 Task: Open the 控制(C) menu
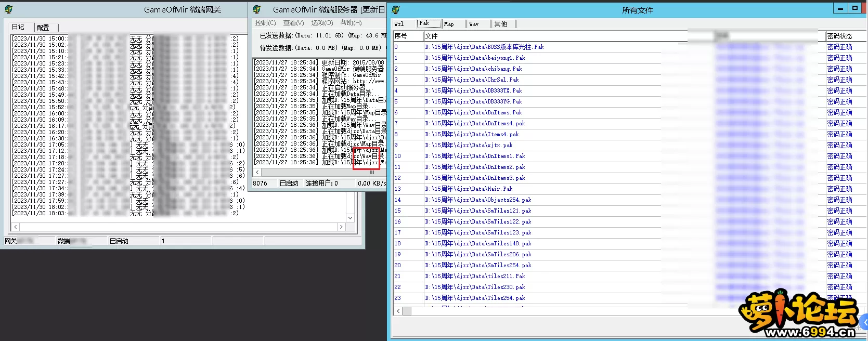point(265,23)
